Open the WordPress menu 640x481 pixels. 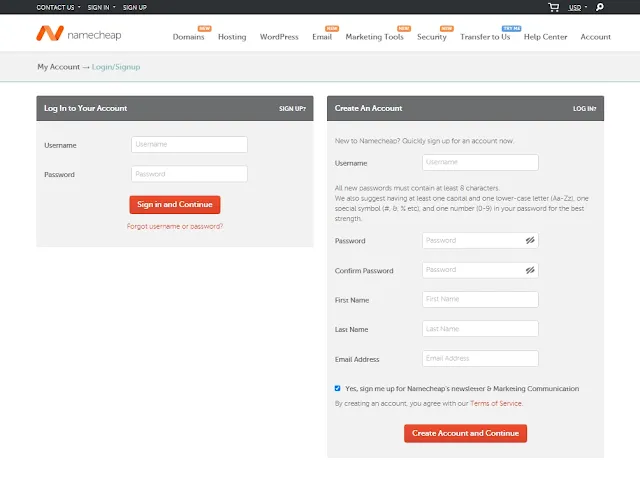[279, 37]
